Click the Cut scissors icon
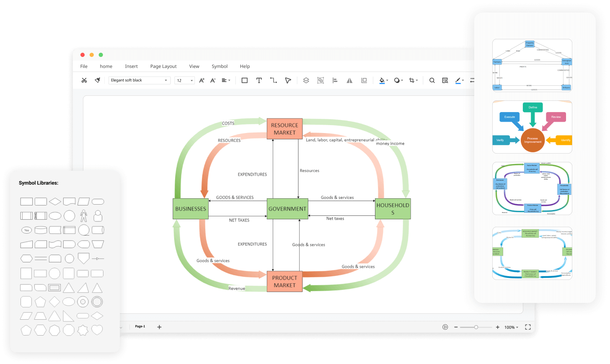This screenshot has width=610, height=364. pos(84,80)
